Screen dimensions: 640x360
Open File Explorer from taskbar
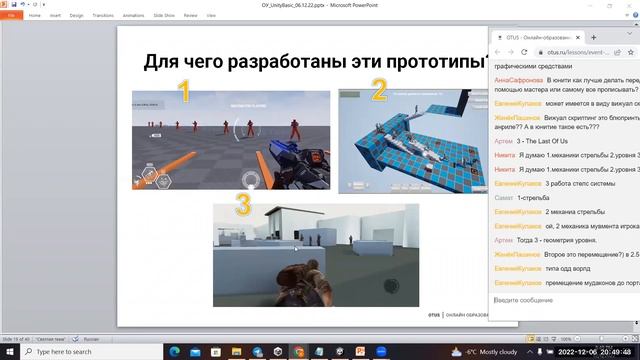coord(236,351)
